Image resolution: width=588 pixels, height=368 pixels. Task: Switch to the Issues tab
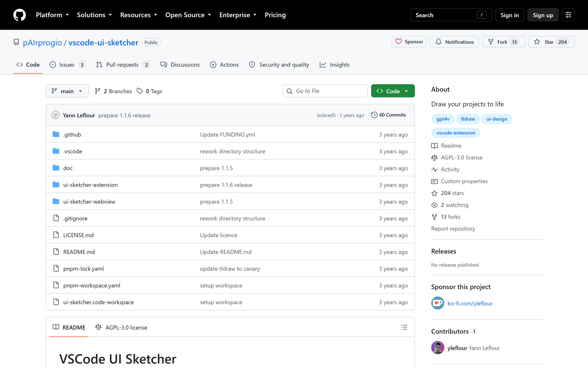(67, 65)
